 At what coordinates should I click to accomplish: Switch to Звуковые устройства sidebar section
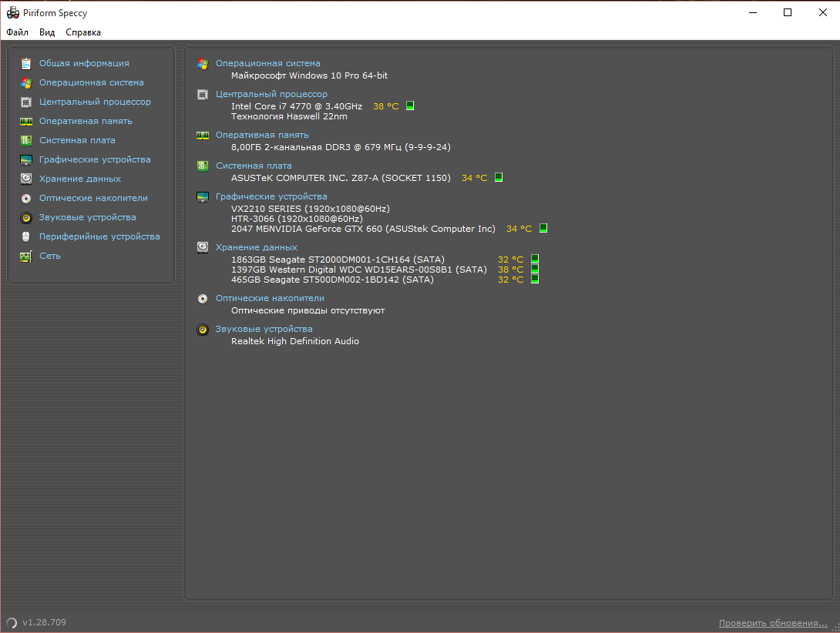[87, 217]
